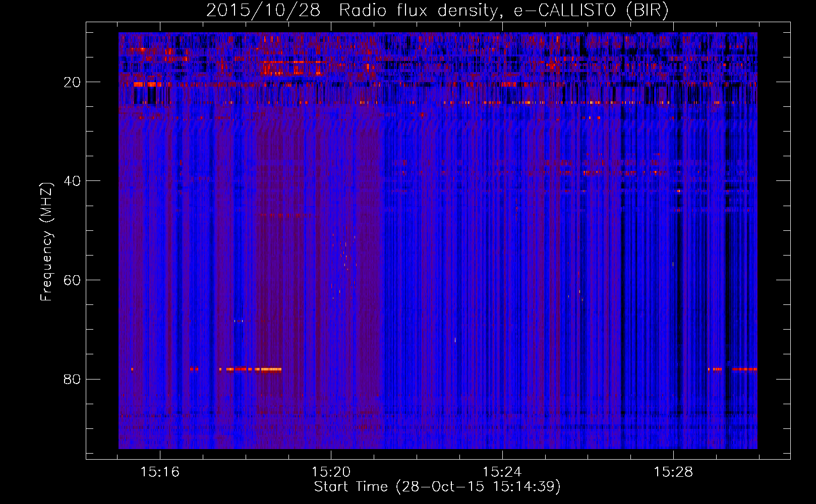816x504 pixels.
Task: Click the orange line near 78 MHz at right edge
Action: coord(744,369)
